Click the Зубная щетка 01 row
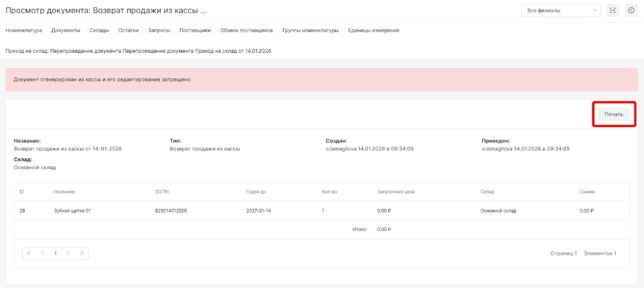The height and width of the screenshot is (288, 644). tap(72, 211)
